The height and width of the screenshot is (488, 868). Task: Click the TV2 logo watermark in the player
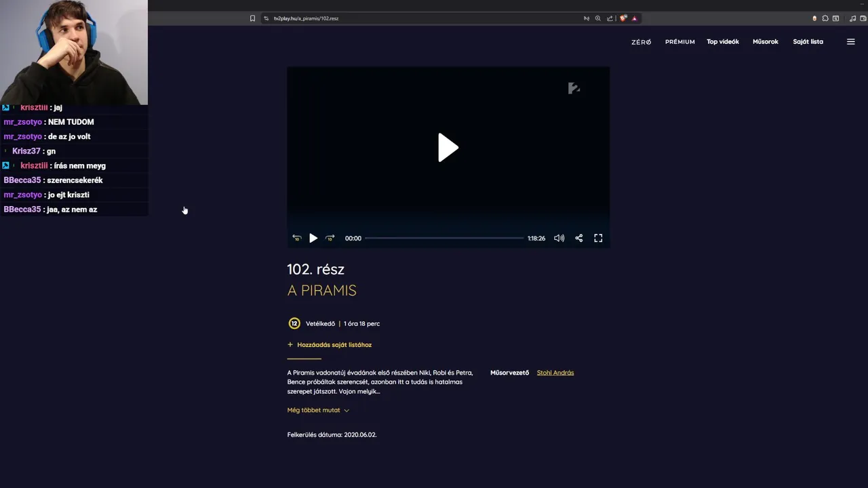[574, 88]
